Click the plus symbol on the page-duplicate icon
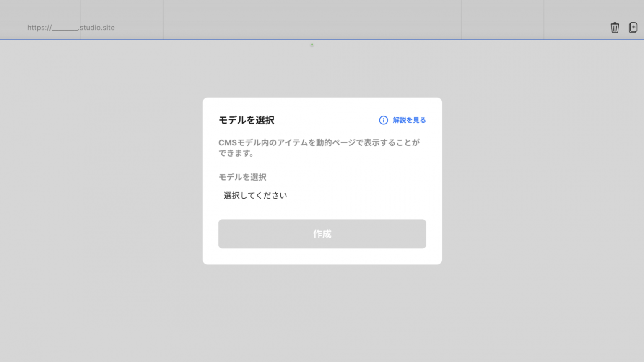The image size is (644, 362). tap(634, 28)
